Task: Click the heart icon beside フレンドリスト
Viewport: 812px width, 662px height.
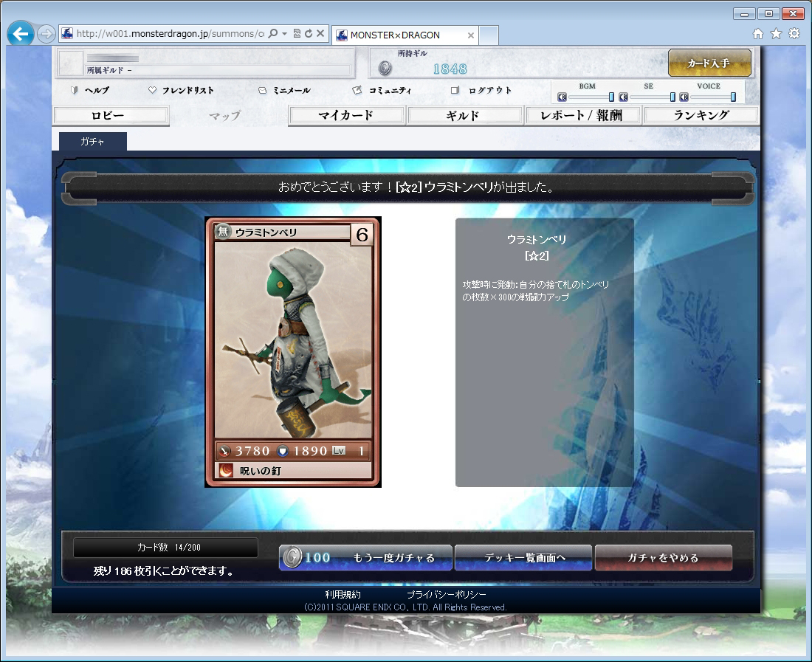Action: pos(152,90)
